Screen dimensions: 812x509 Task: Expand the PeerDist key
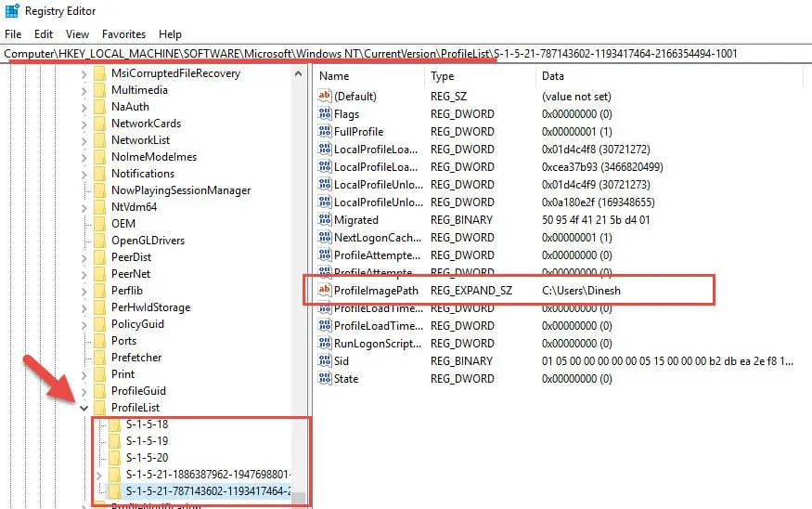coord(84,258)
